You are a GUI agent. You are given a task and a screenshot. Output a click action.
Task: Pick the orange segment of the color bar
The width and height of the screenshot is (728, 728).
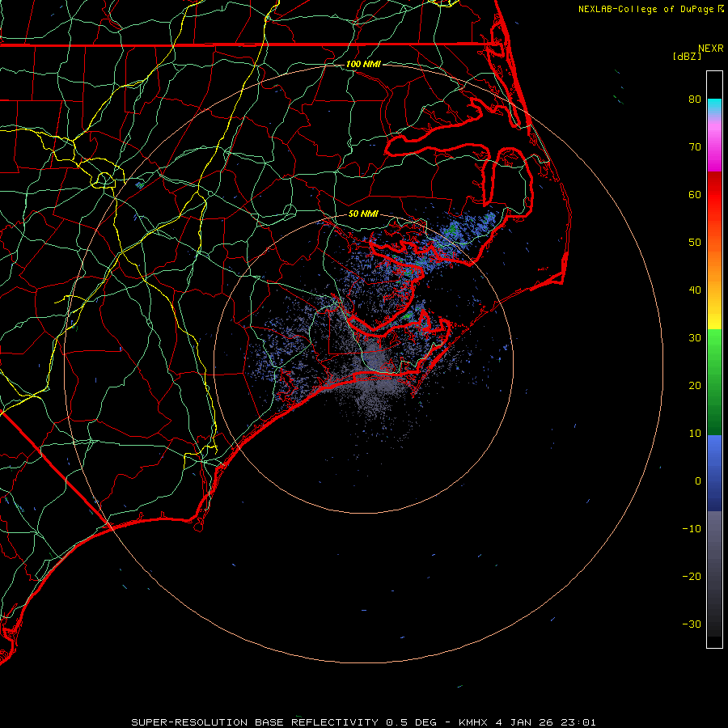[x=714, y=265]
